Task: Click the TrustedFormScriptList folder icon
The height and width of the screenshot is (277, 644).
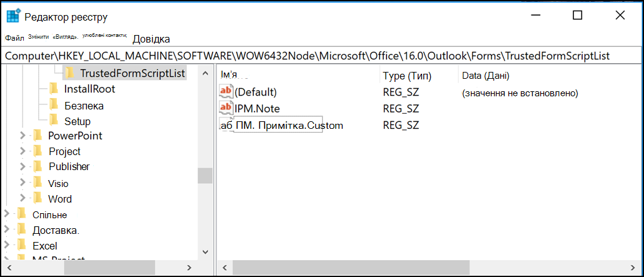Action: pos(70,73)
